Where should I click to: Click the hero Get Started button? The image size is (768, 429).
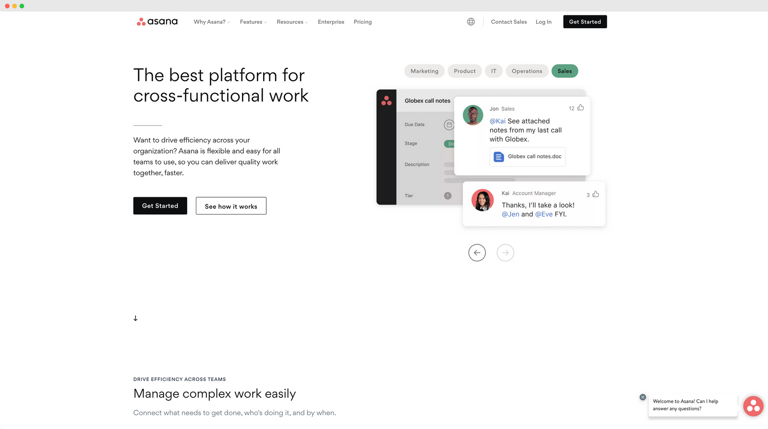(x=160, y=206)
